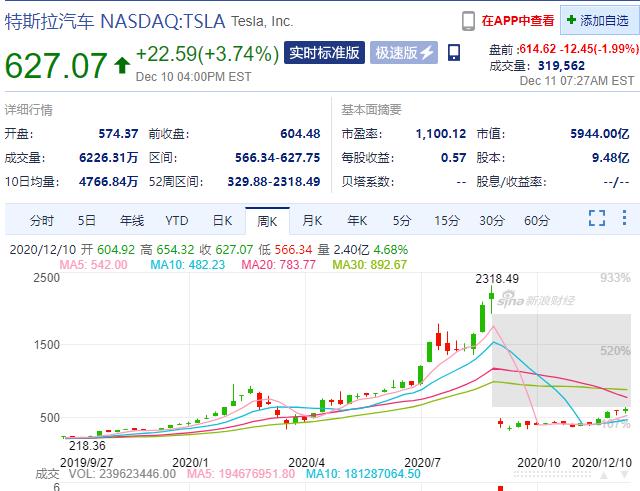640x491 pixels.
Task: Click the 52周区间 value 329.88-2318.49
Action: tap(274, 181)
